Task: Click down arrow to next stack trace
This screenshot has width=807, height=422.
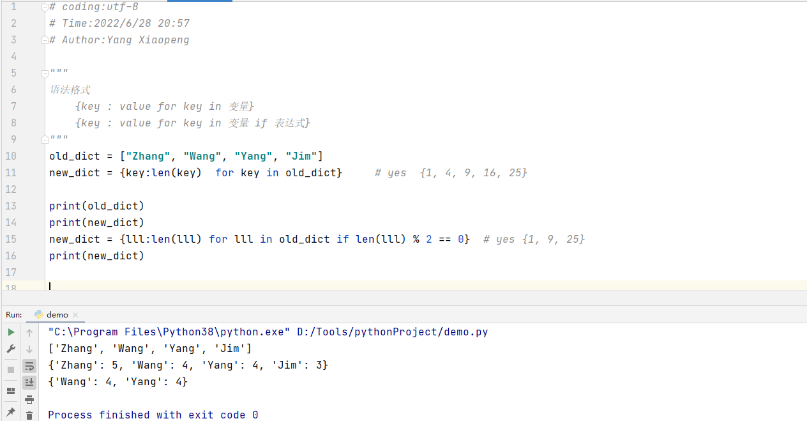Action: click(29, 349)
